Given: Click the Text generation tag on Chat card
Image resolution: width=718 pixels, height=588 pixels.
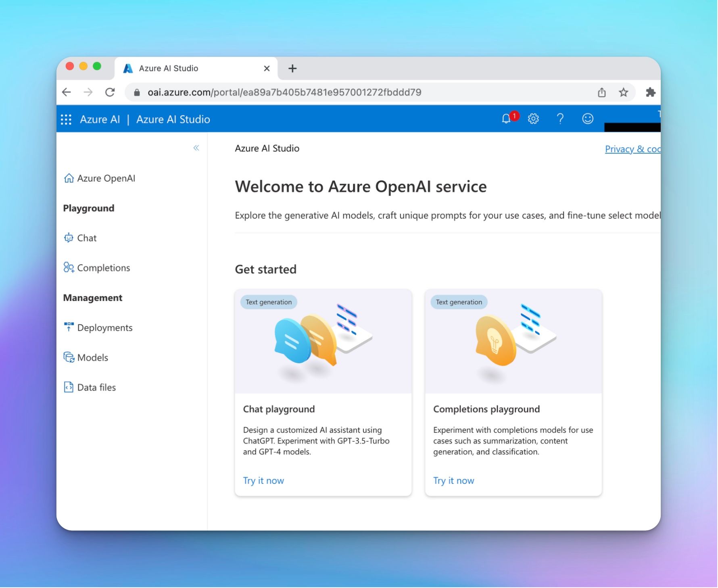Looking at the screenshot, I should click(x=269, y=302).
